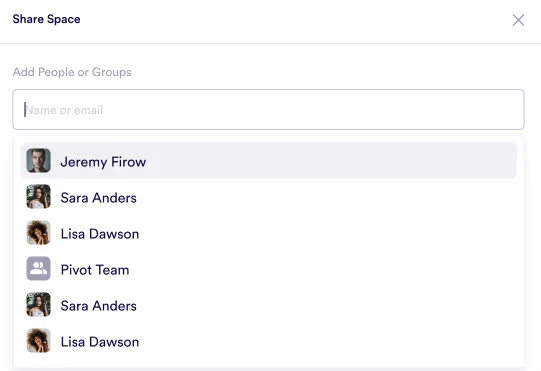Viewport: 541px width, 371px height.
Task: Click Sara Anders' avatar below Pivot Team
Action: click(x=38, y=305)
